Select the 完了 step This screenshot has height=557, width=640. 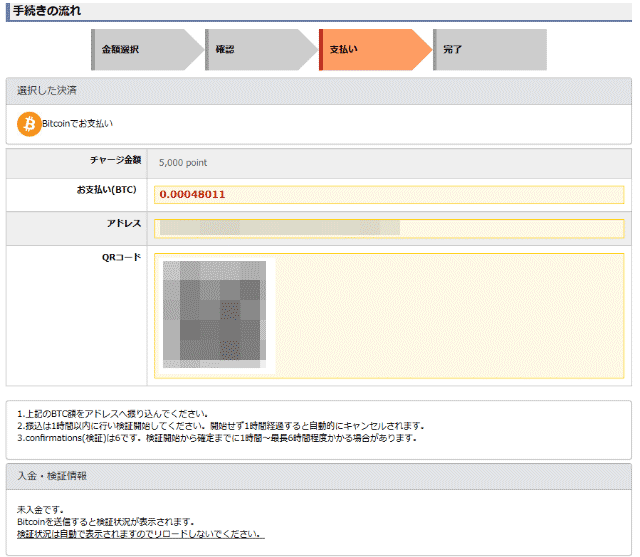490,50
